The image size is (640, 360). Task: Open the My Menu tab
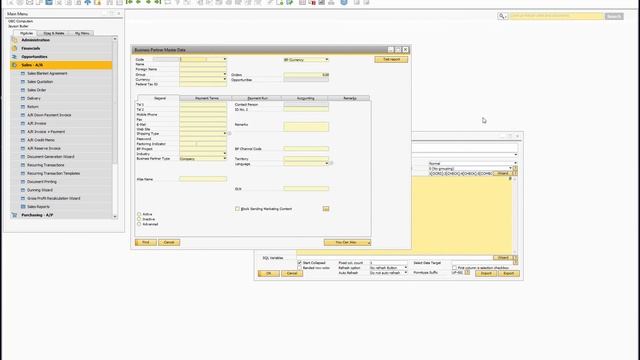click(x=82, y=33)
